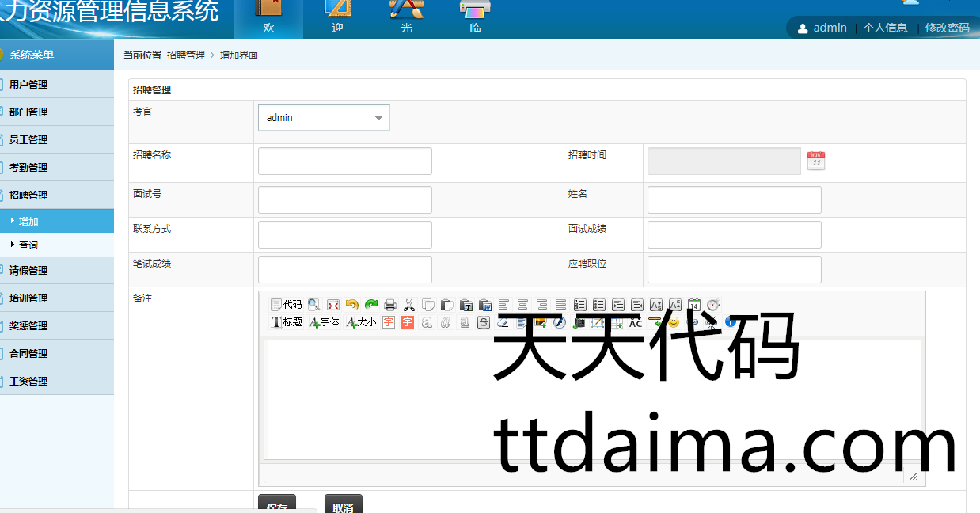Select 查询 under 招聘管理
The width and height of the screenshot is (980, 513).
pos(28,245)
